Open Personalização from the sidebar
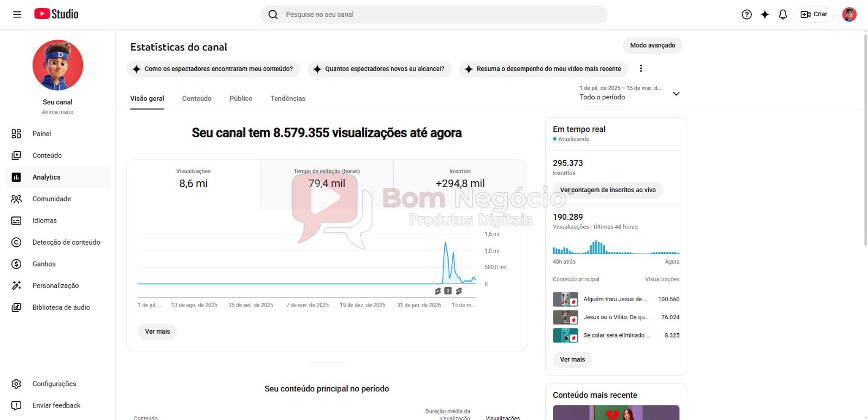 click(55, 286)
